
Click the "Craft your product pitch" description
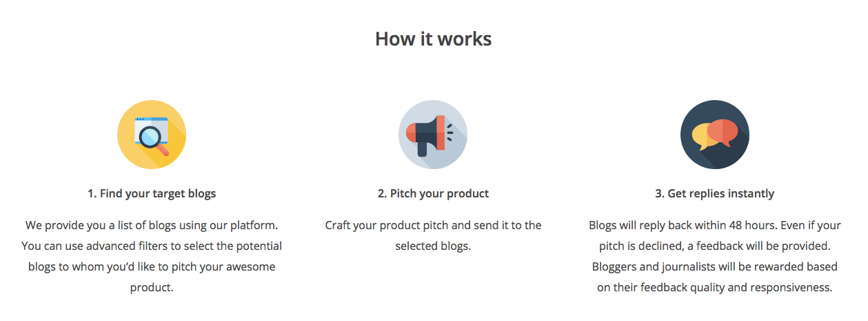[433, 235]
